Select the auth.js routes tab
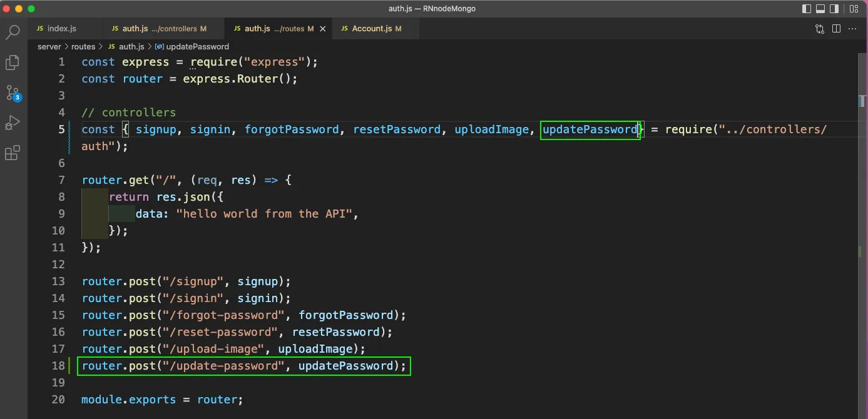868x419 pixels. [x=278, y=29]
